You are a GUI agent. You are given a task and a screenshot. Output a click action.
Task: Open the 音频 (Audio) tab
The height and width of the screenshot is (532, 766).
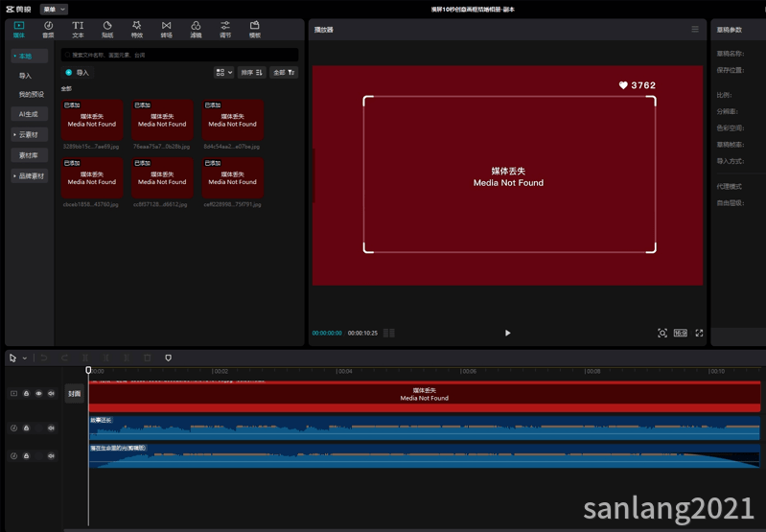(x=48, y=30)
